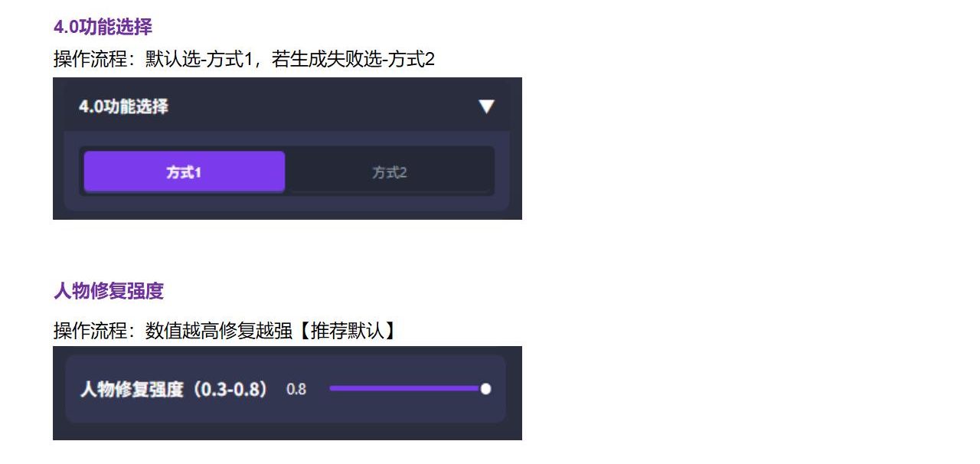The image size is (980, 464).
Task: Collapse the 4.0功能选择 panel with the white triangle
Action: pyautogui.click(x=486, y=106)
